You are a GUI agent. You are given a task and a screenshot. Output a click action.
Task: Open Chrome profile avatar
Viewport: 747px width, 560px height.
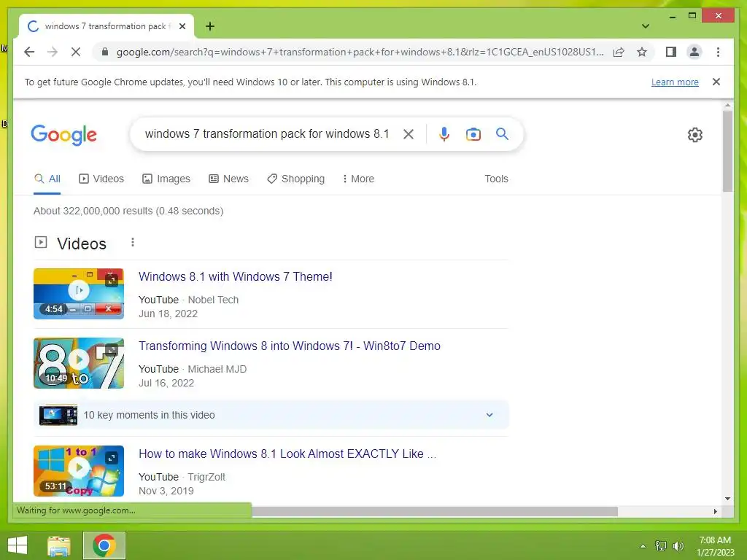(694, 52)
